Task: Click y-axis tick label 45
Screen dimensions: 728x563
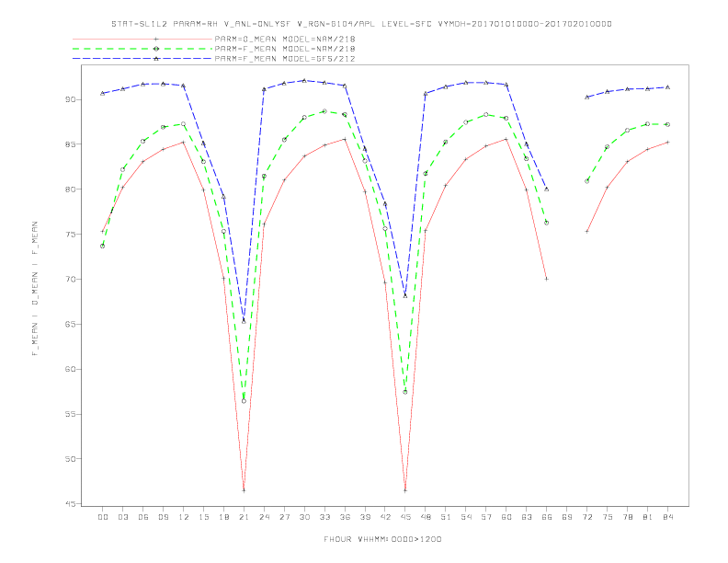Action: [x=70, y=503]
